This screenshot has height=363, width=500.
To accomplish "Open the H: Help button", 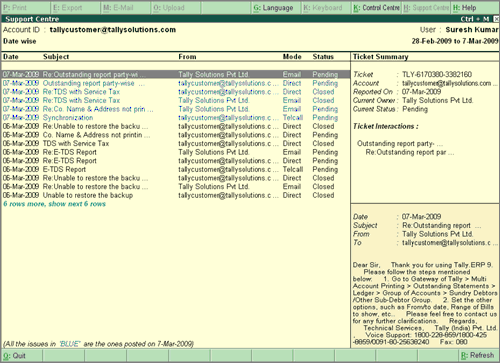I will click(x=475, y=8).
